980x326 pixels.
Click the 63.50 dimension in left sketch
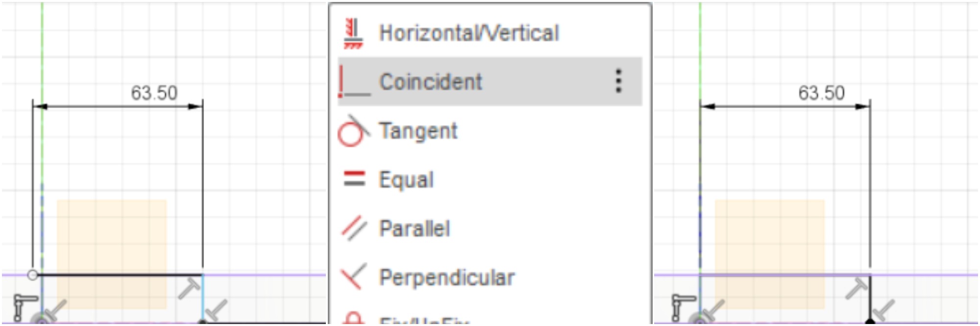(154, 93)
